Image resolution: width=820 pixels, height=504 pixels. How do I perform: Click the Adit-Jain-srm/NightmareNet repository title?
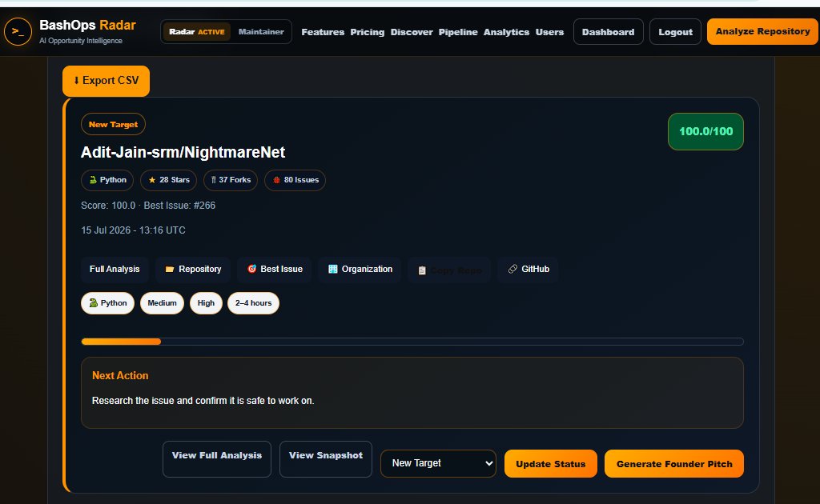[x=183, y=152]
